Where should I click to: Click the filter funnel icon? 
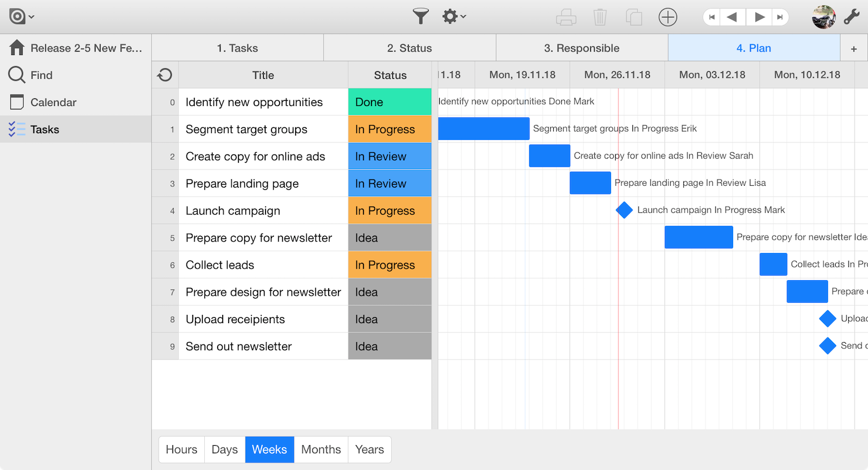pyautogui.click(x=421, y=17)
